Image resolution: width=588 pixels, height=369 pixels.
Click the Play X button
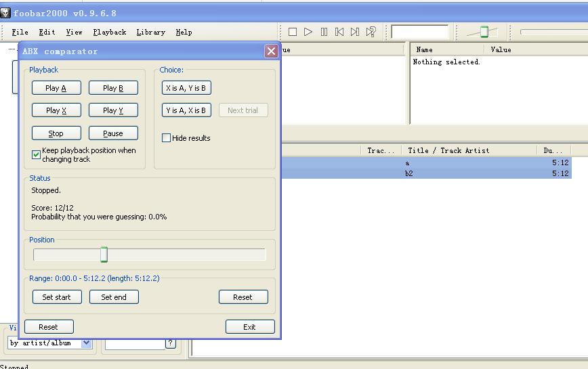coord(56,110)
